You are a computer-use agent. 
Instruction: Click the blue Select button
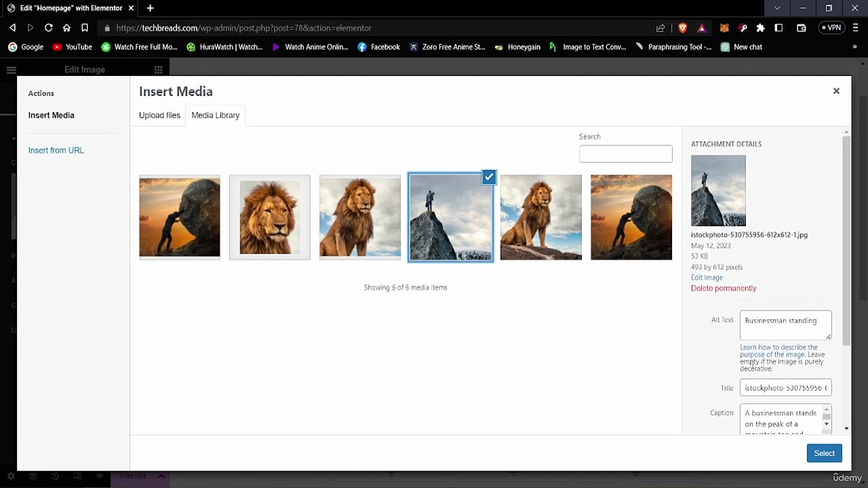click(824, 453)
